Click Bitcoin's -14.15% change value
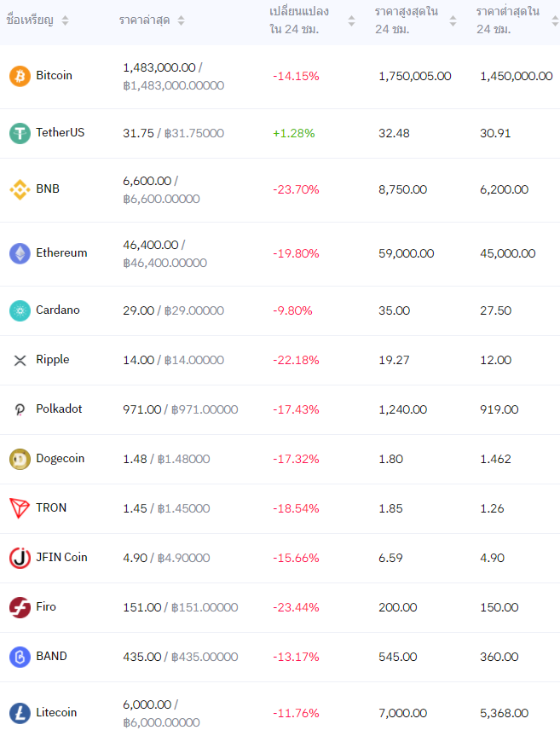 [x=296, y=76]
